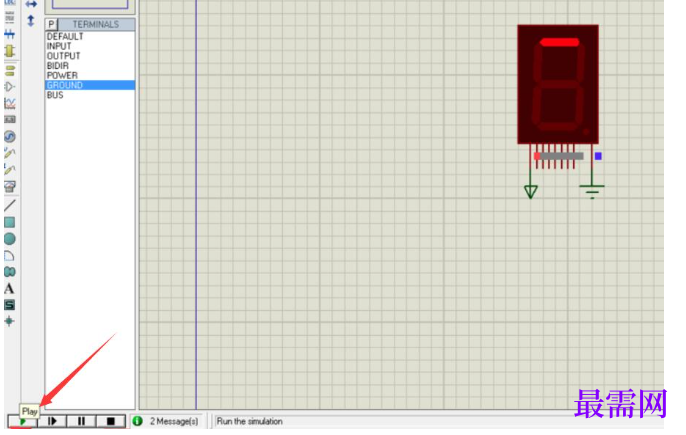Image resolution: width=686 pixels, height=435 pixels.
Task: Select the 2D arc drawing tool
Action: [x=10, y=256]
